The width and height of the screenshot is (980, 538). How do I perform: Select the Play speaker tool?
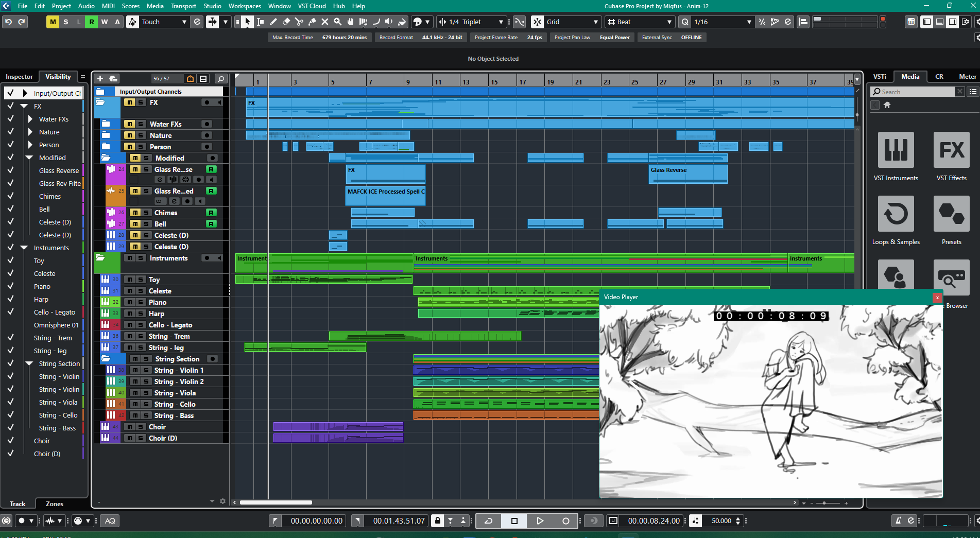pyautogui.click(x=389, y=22)
